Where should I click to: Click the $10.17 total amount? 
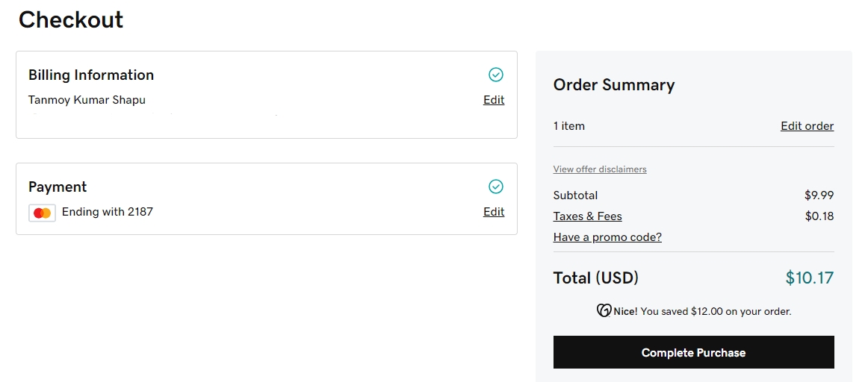(809, 278)
